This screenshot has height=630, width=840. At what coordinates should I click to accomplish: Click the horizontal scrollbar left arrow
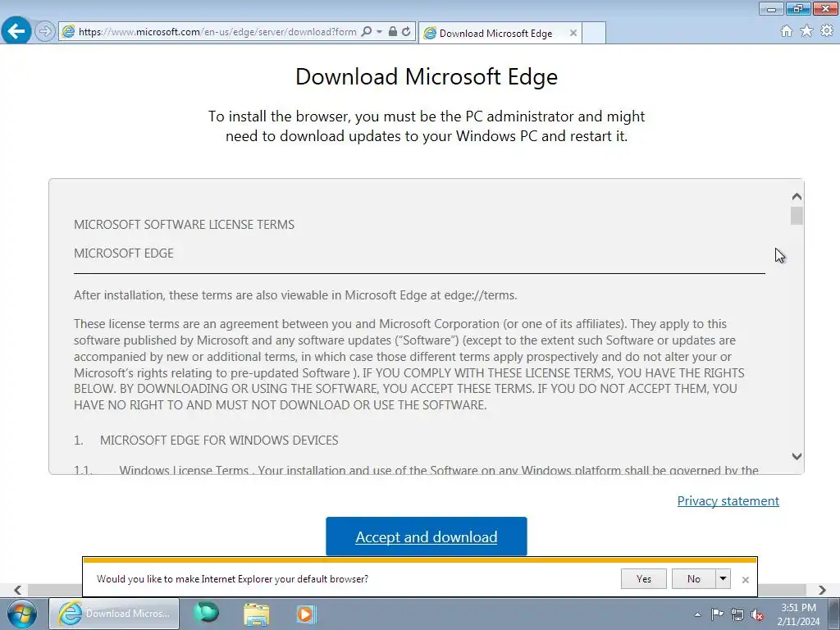(x=18, y=590)
